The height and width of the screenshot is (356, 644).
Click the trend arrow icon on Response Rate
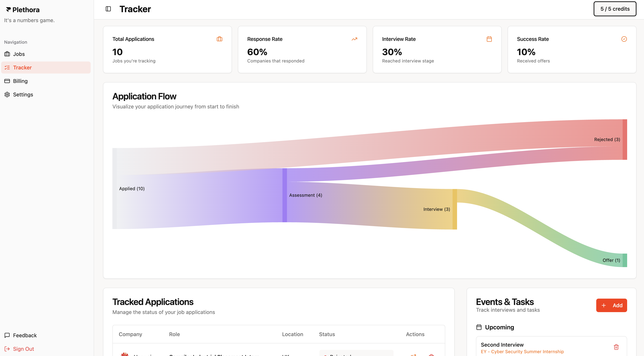pyautogui.click(x=354, y=39)
